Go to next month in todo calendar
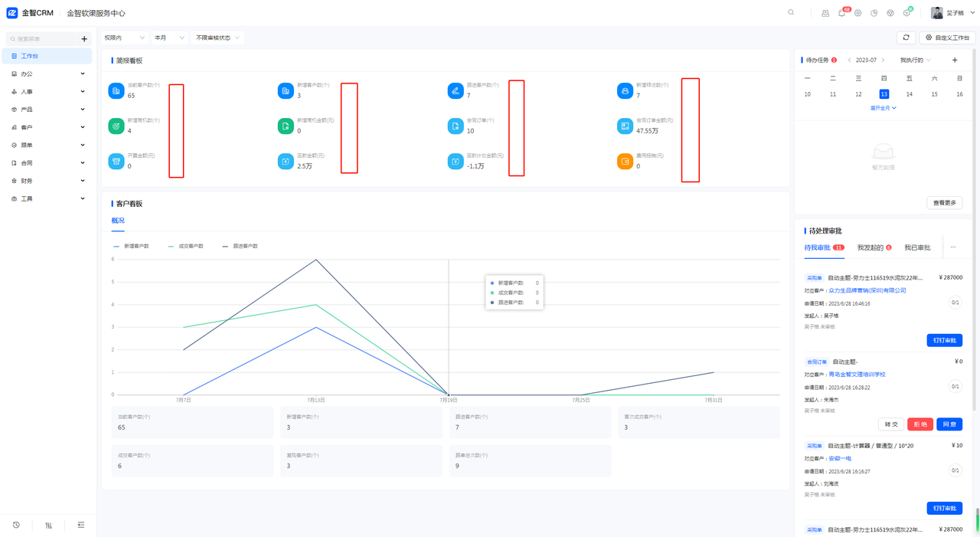The image size is (980, 537). [x=883, y=60]
